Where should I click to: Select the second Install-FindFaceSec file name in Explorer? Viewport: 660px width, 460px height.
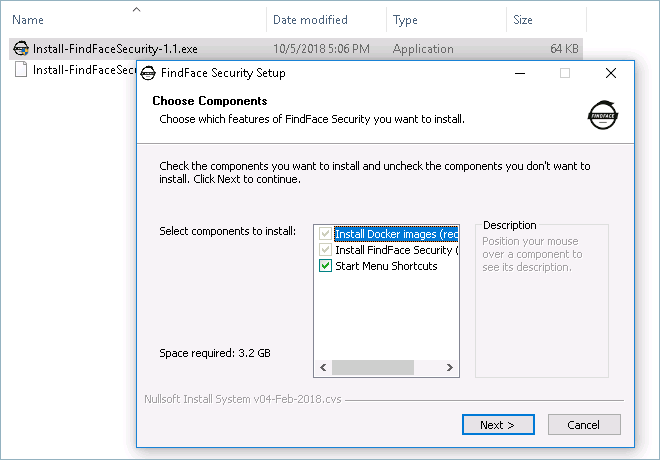84,69
